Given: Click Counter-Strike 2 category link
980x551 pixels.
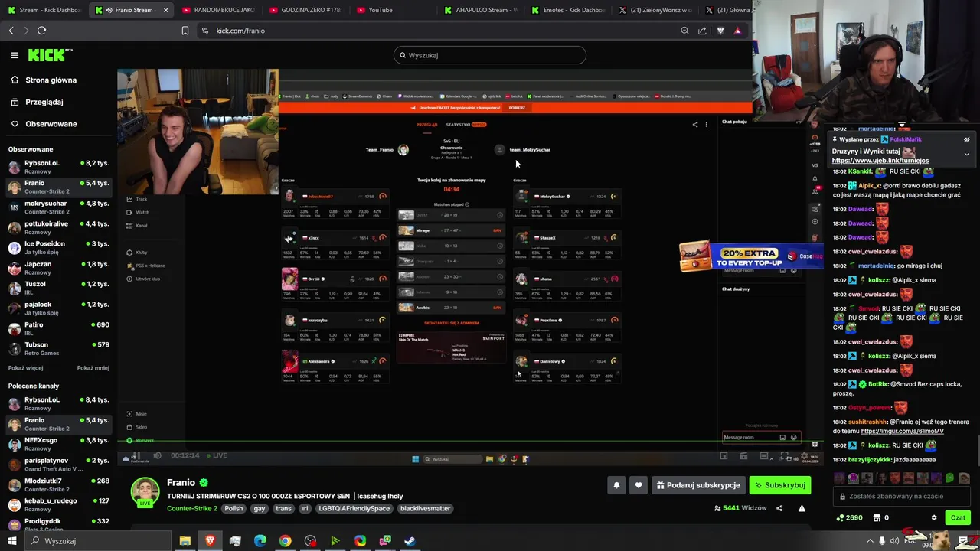Looking at the screenshot, I should point(192,508).
